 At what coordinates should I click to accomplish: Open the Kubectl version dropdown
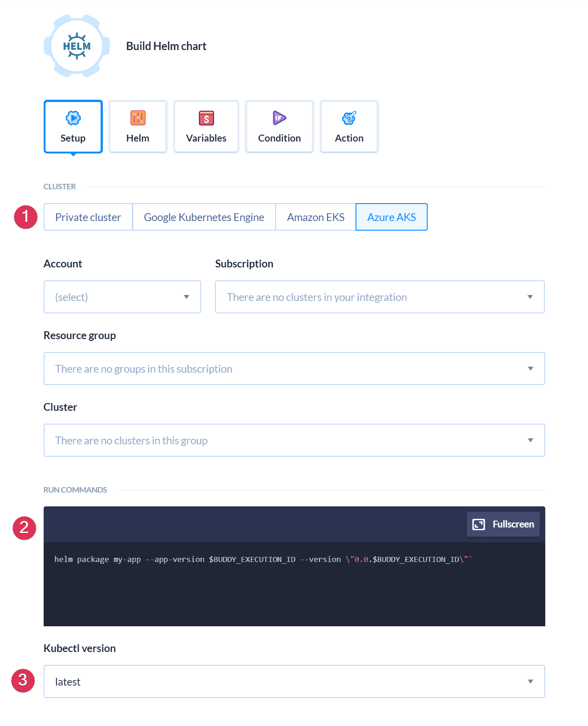click(x=294, y=681)
